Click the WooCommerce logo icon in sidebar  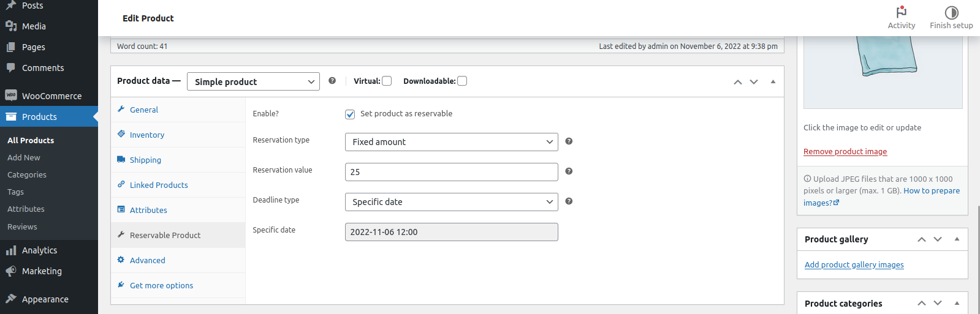11,95
